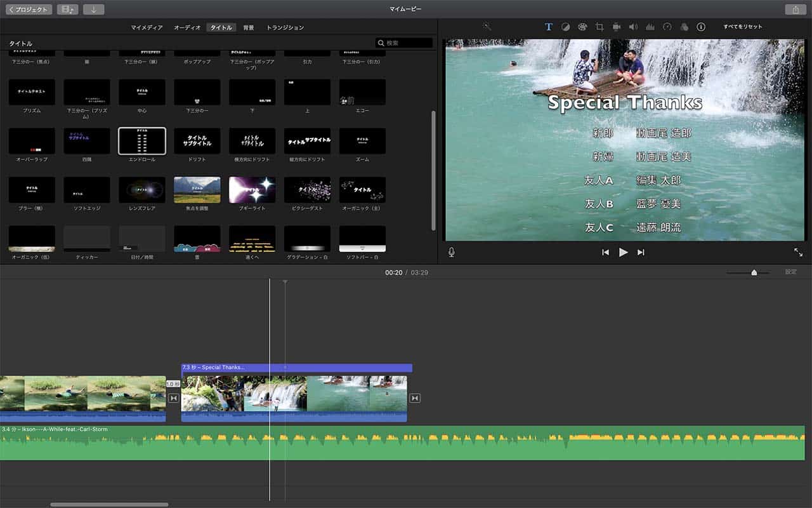
Task: Select the green Ikson audio track
Action: coord(402,443)
